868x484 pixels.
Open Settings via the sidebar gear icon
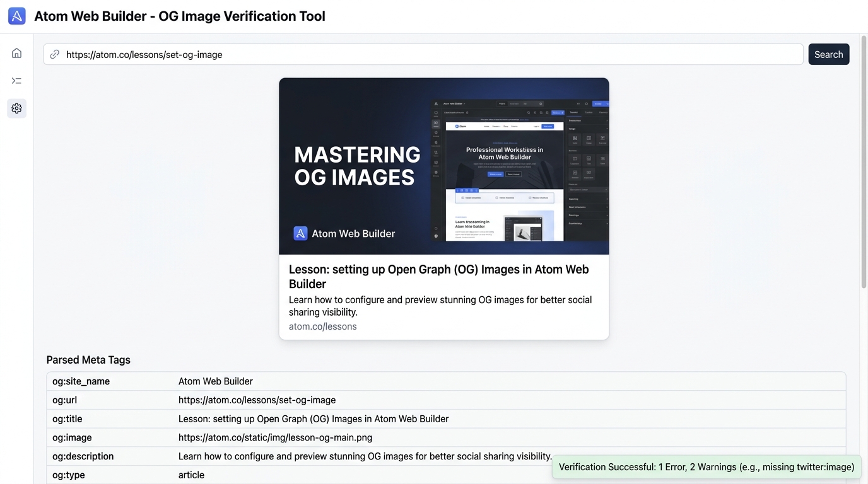17,108
